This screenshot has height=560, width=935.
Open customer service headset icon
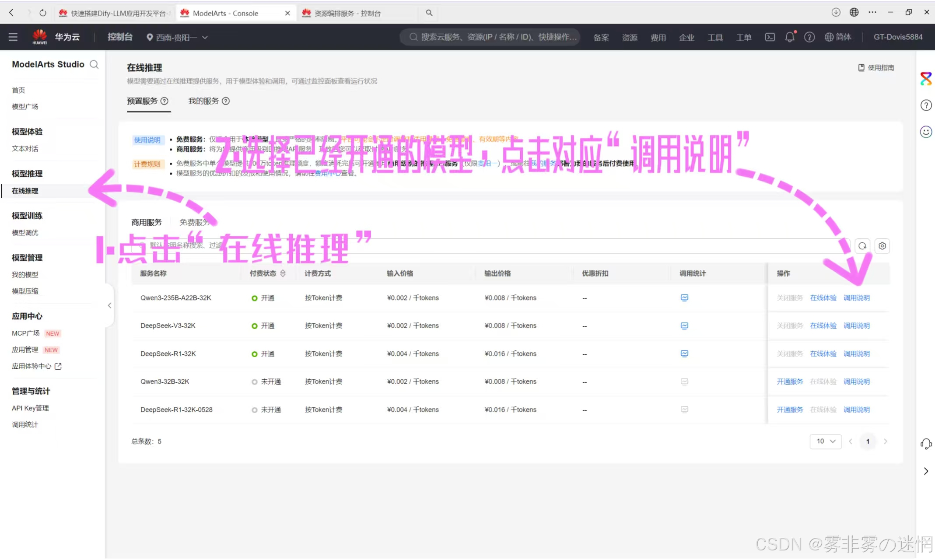(926, 444)
